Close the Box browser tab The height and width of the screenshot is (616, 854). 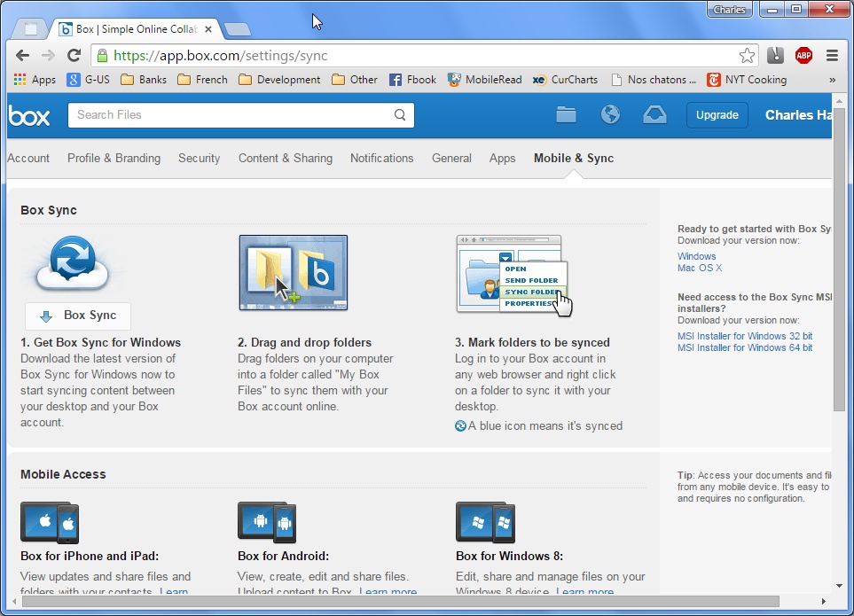coord(208,29)
